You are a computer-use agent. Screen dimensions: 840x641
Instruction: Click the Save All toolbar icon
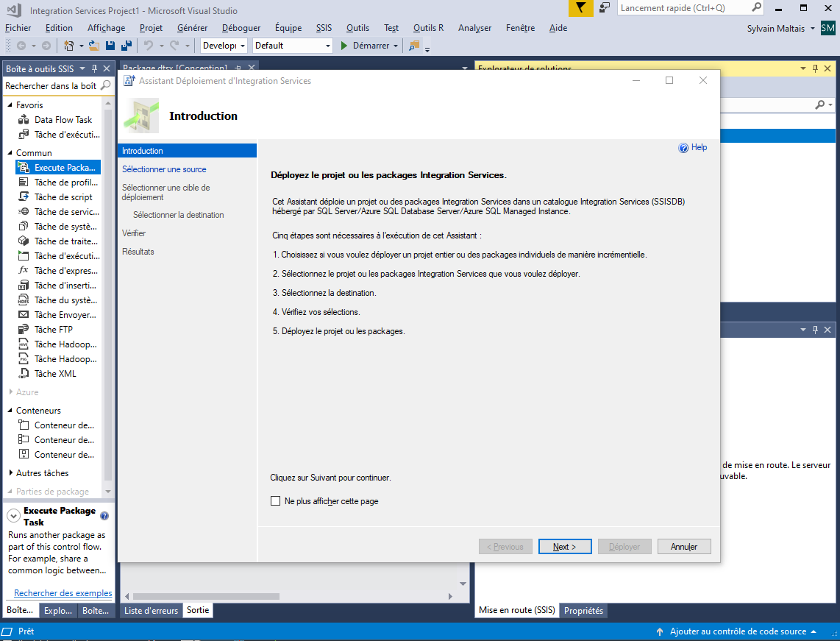[127, 46]
